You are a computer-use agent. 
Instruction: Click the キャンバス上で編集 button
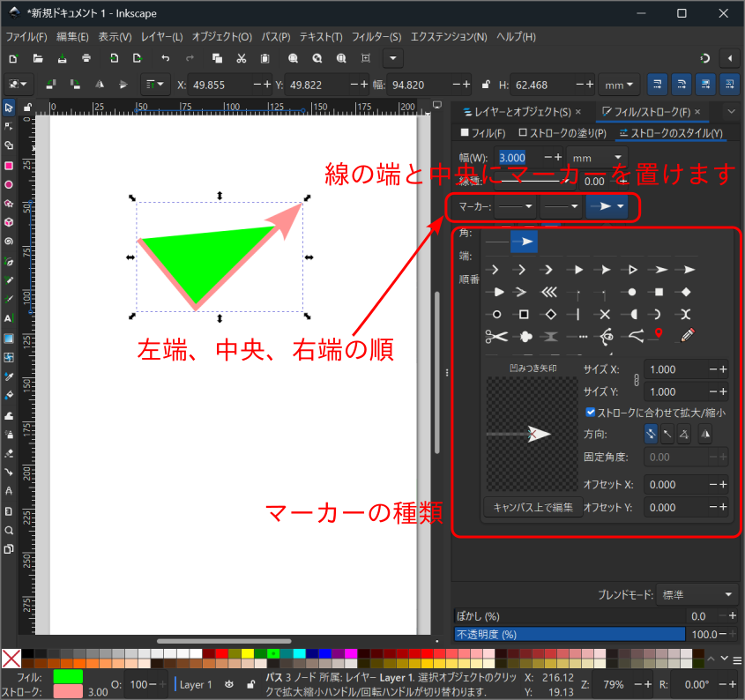(x=533, y=507)
